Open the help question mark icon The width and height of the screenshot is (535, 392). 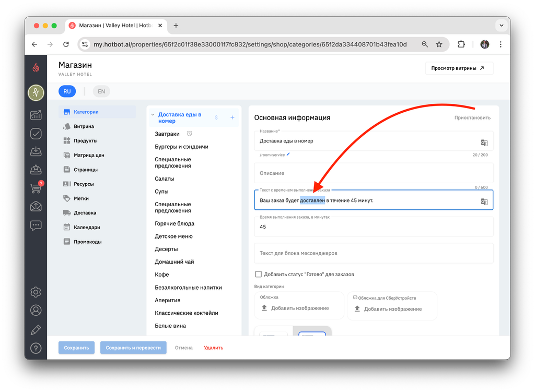(36, 348)
